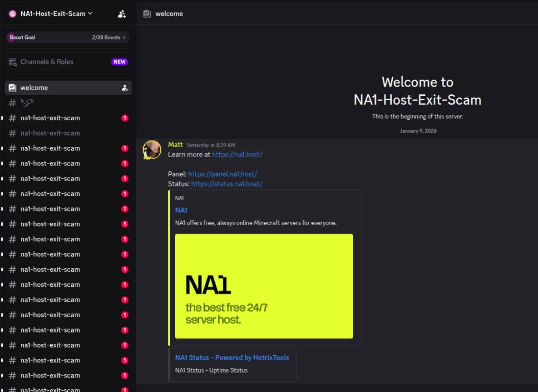
Task: Click the NEW badge beside Channels & Roles
Action: (119, 62)
